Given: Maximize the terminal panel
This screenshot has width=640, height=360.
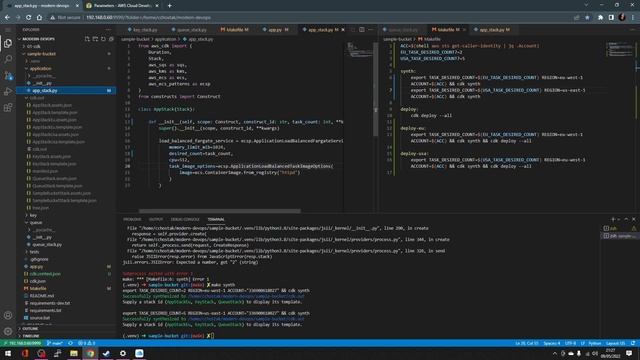Looking at the screenshot, I should click(626, 219).
